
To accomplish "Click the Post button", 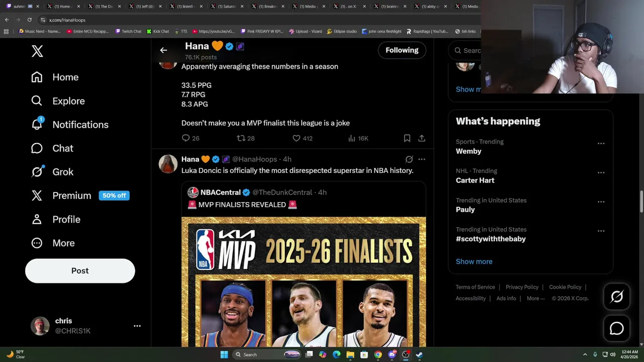I will click(80, 270).
